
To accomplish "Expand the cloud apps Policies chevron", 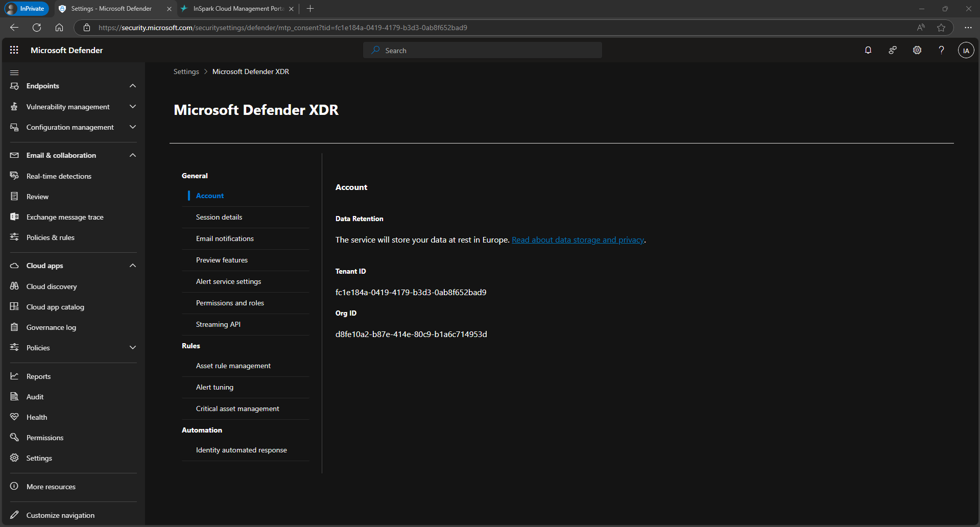I will 133,348.
